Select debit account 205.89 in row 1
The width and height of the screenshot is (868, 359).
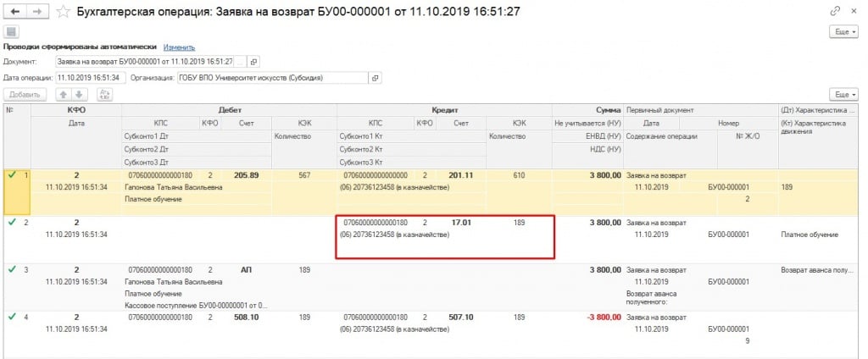click(x=247, y=175)
